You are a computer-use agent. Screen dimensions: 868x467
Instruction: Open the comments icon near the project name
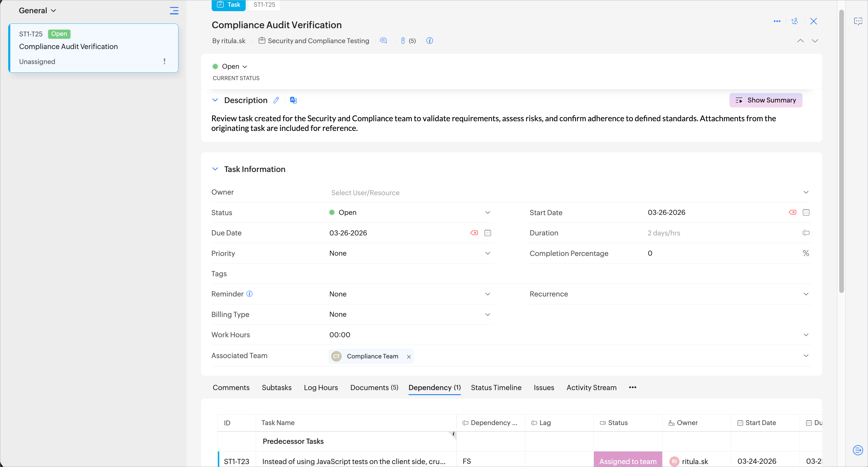[383, 41]
